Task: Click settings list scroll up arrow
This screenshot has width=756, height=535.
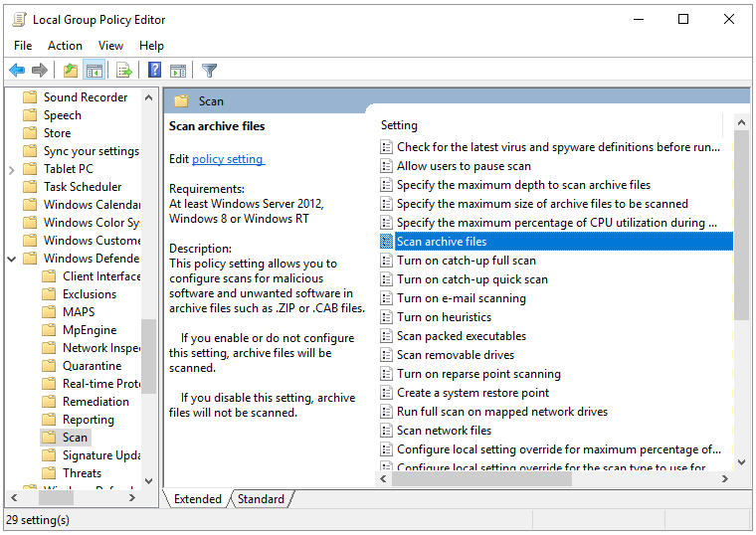Action: [741, 122]
